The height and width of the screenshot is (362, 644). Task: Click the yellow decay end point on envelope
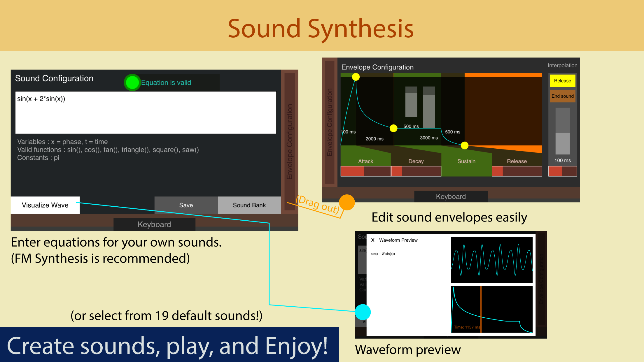point(393,128)
